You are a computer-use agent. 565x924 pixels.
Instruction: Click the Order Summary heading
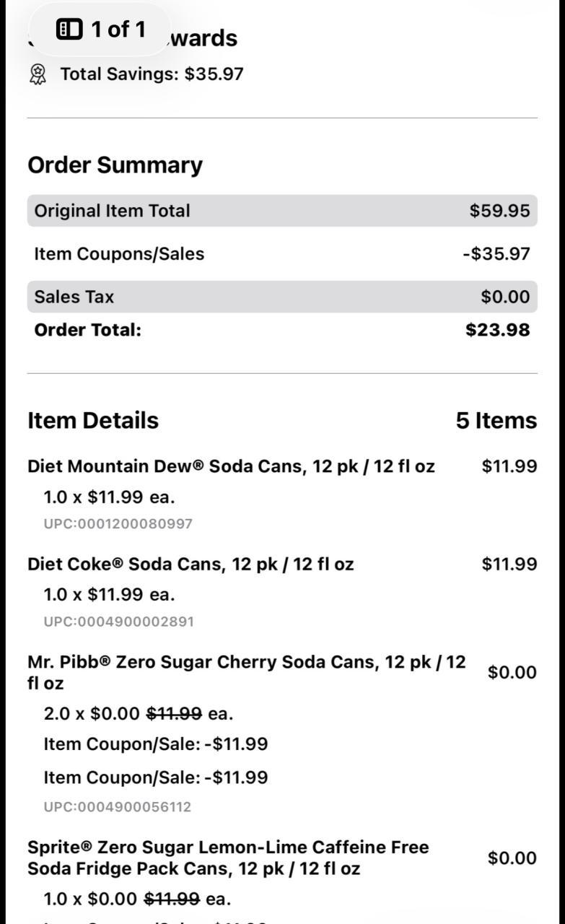tap(115, 165)
